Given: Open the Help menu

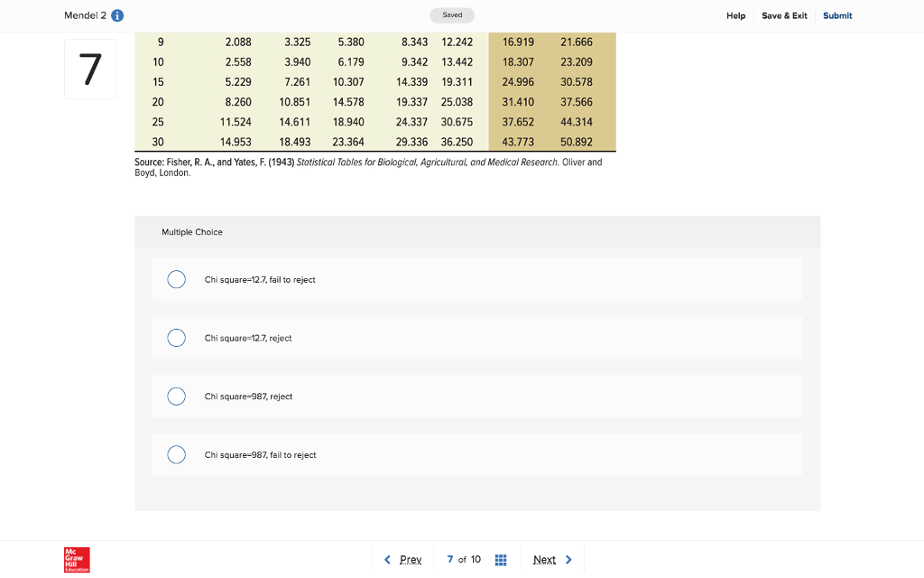Looking at the screenshot, I should tap(736, 15).
